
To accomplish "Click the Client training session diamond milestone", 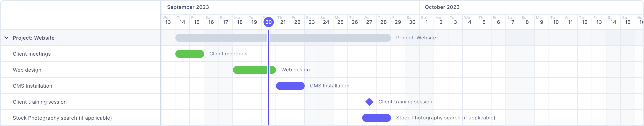I will pyautogui.click(x=369, y=102).
